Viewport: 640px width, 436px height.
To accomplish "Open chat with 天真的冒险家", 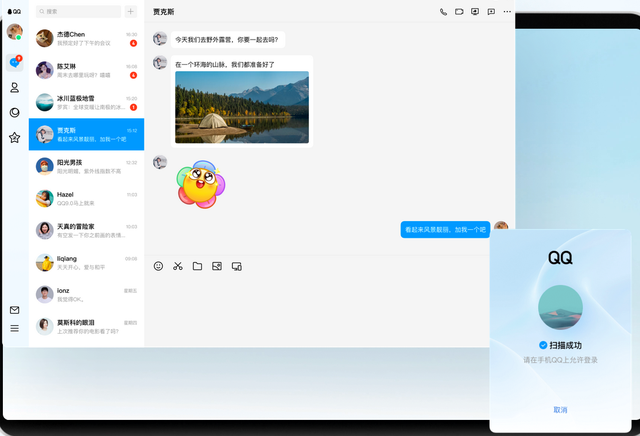I will [x=87, y=231].
